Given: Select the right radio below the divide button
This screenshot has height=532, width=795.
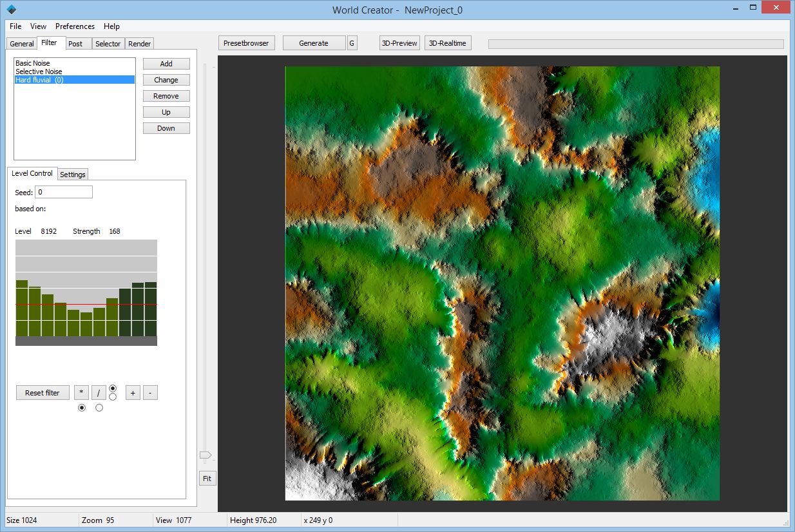Looking at the screenshot, I should pos(99,407).
